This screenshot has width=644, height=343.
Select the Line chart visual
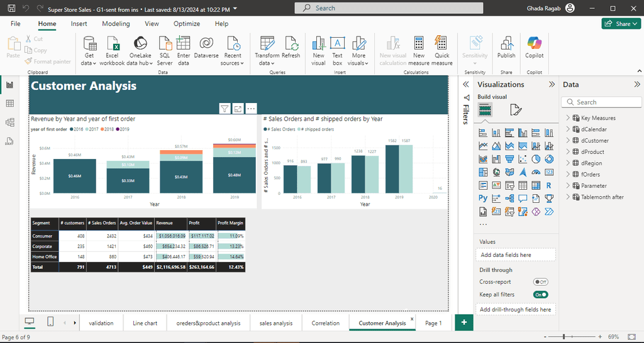click(x=483, y=146)
